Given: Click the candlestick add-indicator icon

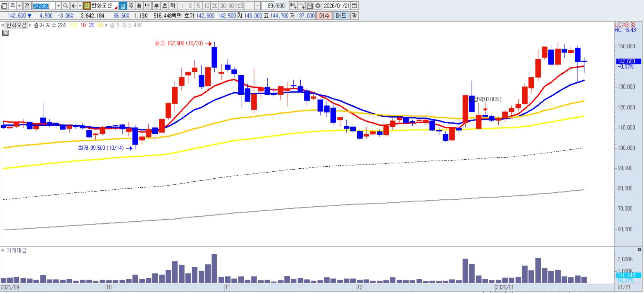Looking at the screenshot, I should pyautogui.click(x=293, y=6).
